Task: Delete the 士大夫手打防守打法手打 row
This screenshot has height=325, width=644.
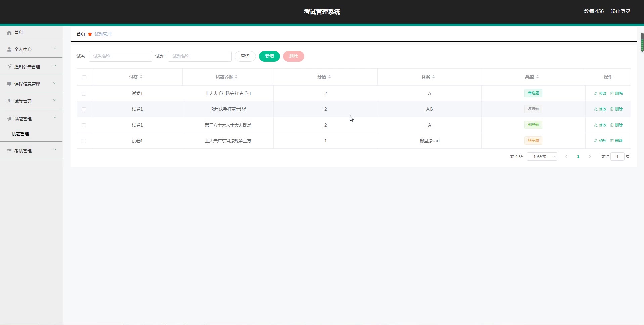Action: tap(616, 93)
